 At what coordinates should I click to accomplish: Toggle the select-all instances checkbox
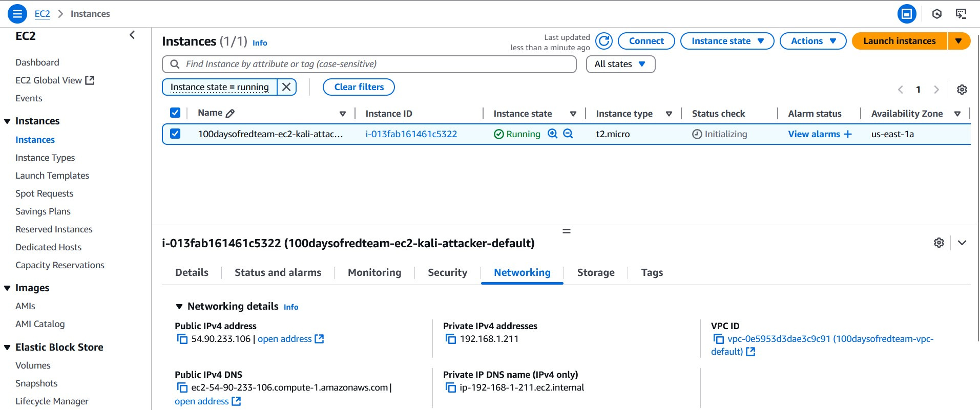(x=175, y=113)
